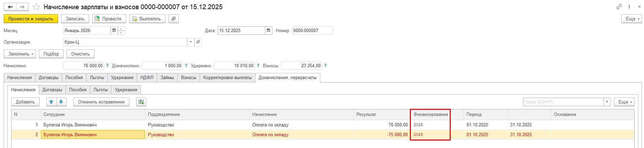Screen dimensions: 644x148
Task: Open the top Еще menu
Action: coord(631,19)
